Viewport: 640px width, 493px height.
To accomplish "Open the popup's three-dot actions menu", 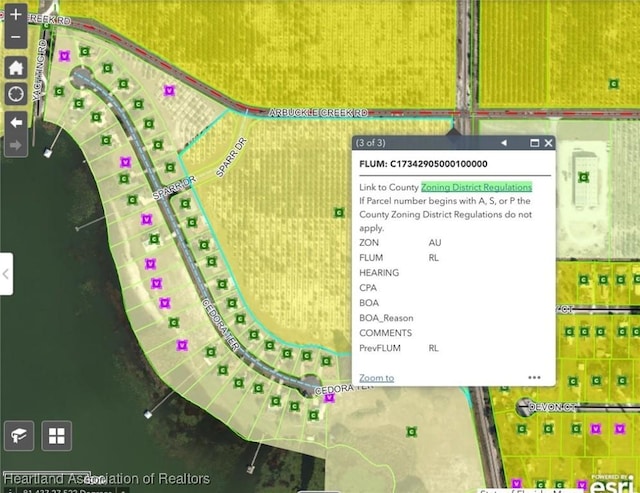I will tap(534, 378).
